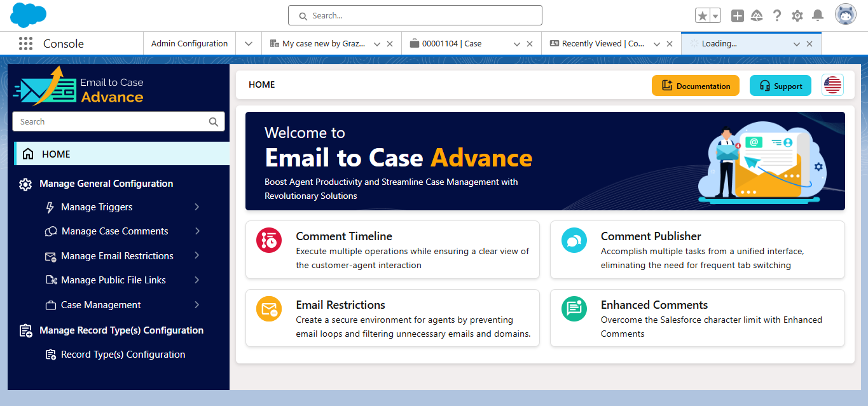The image size is (868, 406).
Task: Click the HOME page header text
Action: (262, 85)
